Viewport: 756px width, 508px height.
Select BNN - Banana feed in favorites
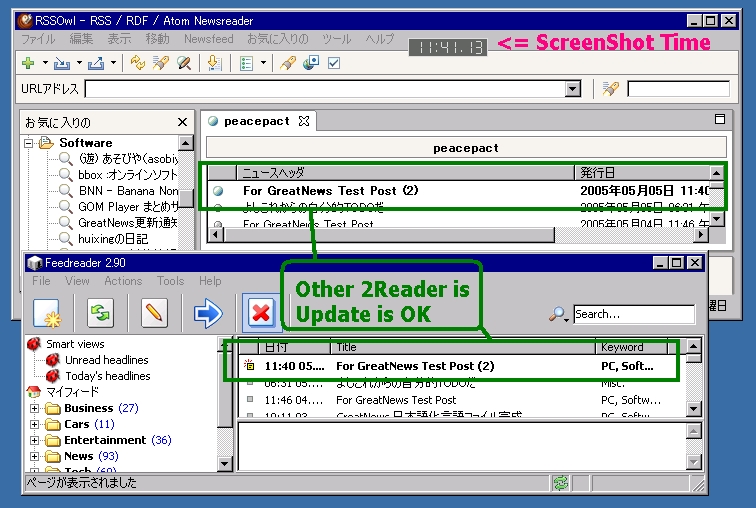coord(128,191)
